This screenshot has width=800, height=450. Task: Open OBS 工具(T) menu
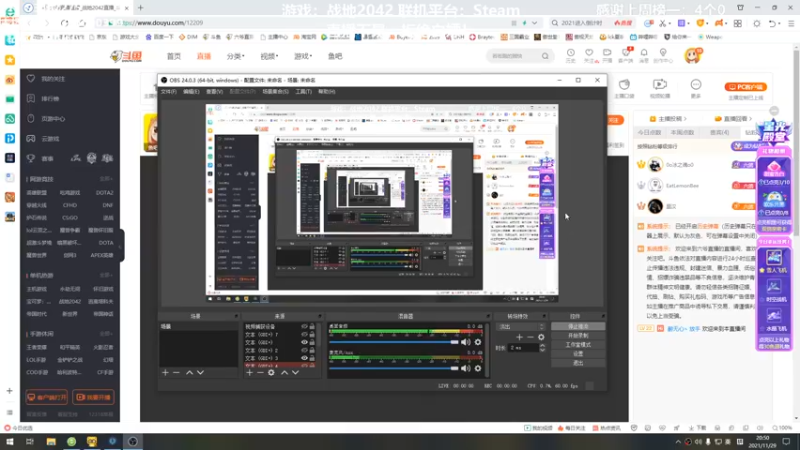click(303, 92)
